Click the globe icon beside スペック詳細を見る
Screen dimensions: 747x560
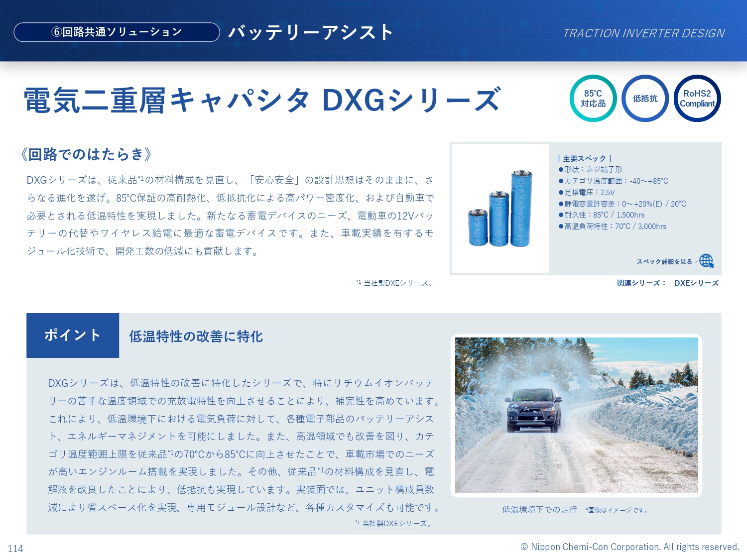click(706, 261)
